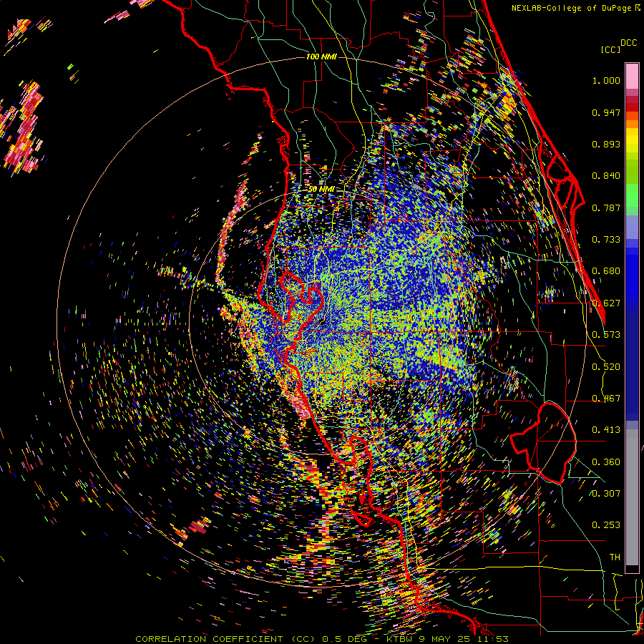Image resolution: width=644 pixels, height=644 pixels.
Task: Select the 0.787 scale value
Action: (x=606, y=208)
